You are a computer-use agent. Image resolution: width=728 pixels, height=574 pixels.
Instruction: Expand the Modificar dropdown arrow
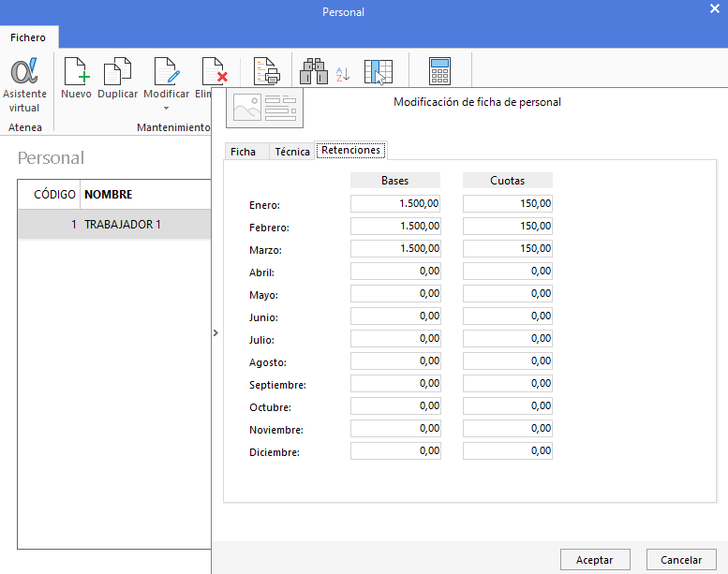tap(166, 108)
